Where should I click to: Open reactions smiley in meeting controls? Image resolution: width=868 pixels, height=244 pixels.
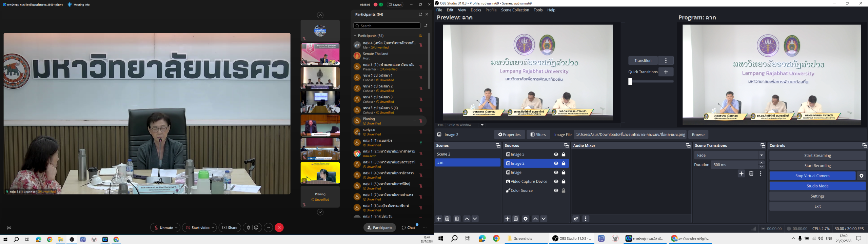tap(257, 228)
